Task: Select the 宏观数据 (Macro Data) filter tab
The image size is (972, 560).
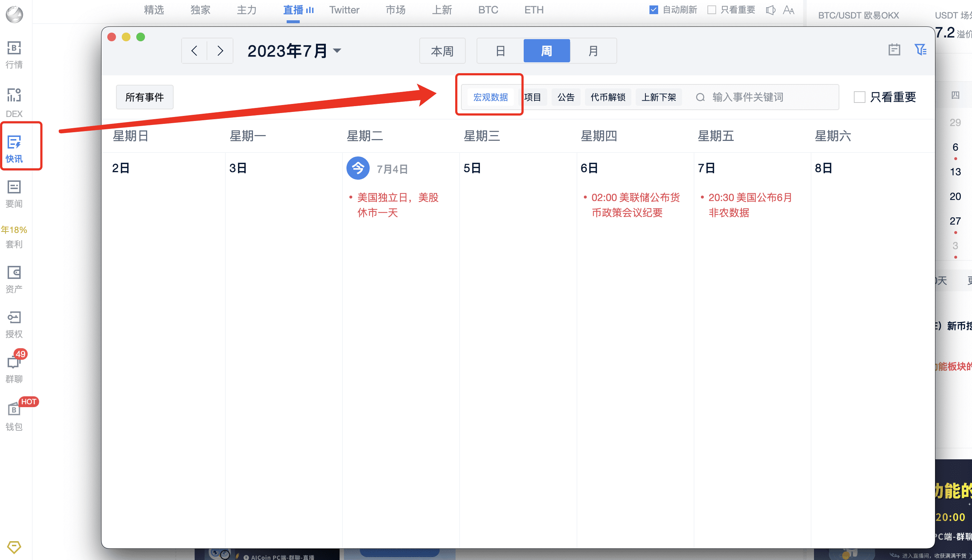Action: pos(489,96)
